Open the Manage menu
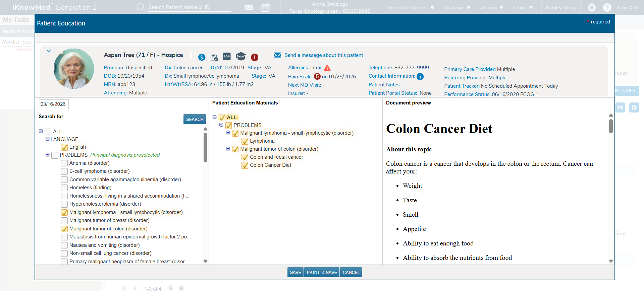This screenshot has height=291, width=644. pos(457,7)
